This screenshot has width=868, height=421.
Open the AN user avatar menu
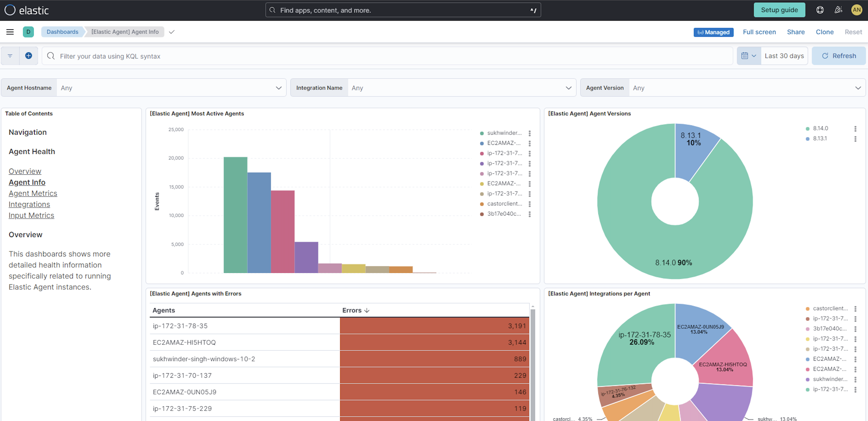pos(857,10)
